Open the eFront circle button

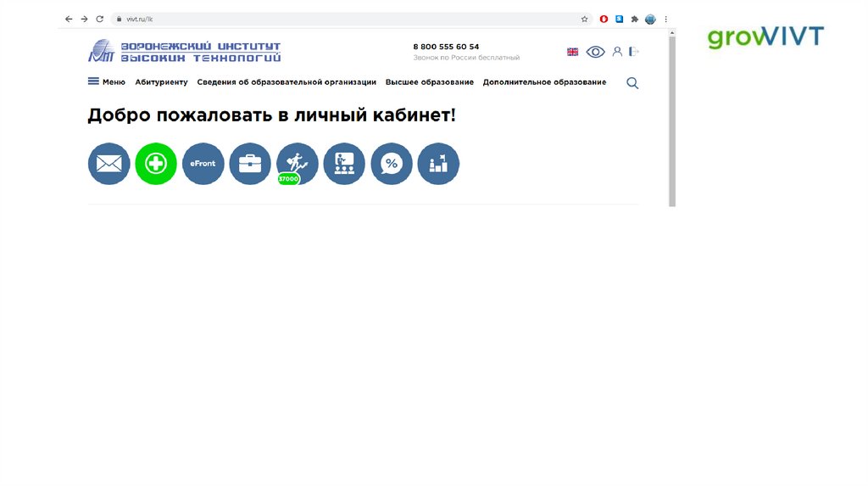tap(203, 164)
